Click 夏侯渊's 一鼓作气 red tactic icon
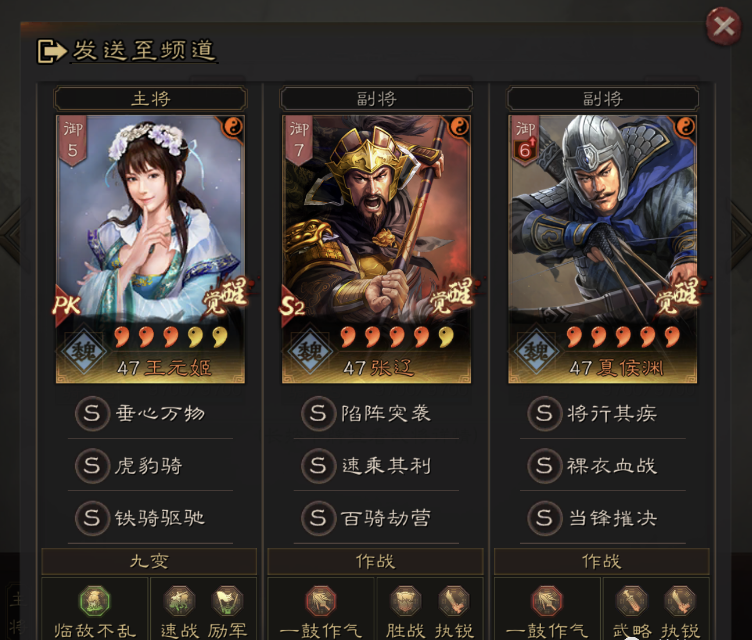752x640 pixels. pos(547,601)
